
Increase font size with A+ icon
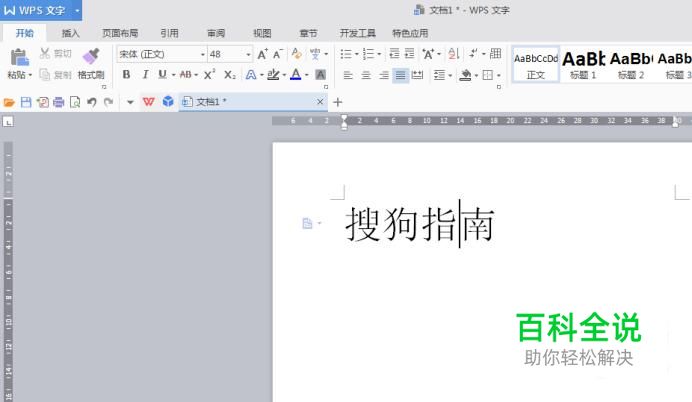[262, 54]
